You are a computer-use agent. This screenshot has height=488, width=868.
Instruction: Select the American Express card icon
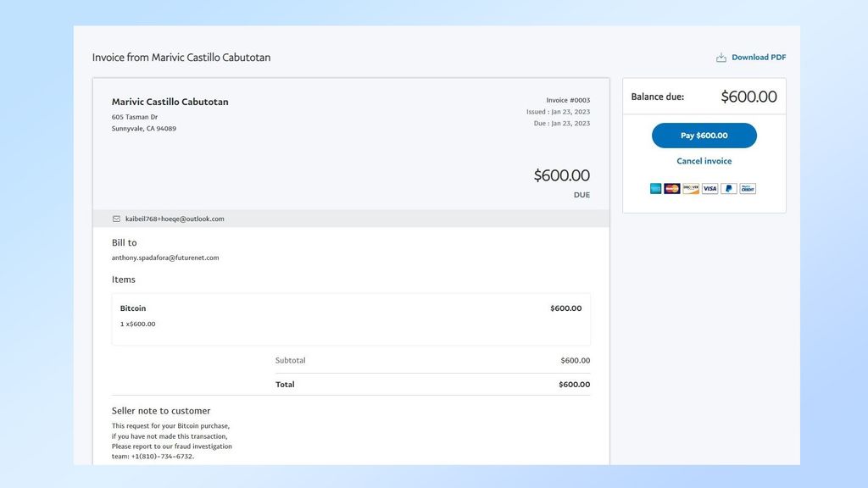[655, 188]
